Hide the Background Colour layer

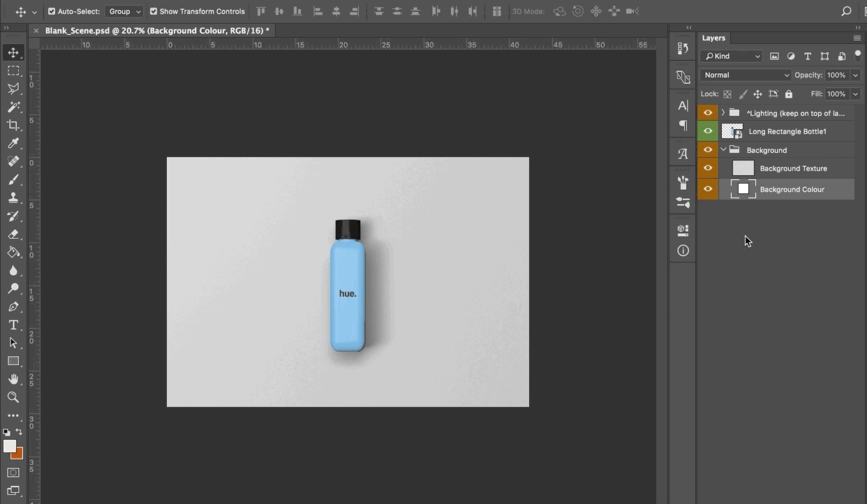tap(708, 189)
